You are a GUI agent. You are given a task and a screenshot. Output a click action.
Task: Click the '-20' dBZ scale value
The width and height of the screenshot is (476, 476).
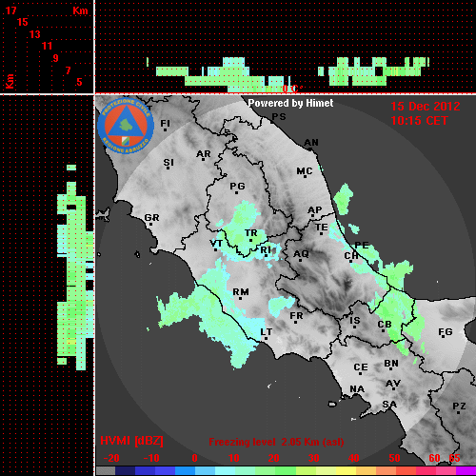tap(111, 458)
